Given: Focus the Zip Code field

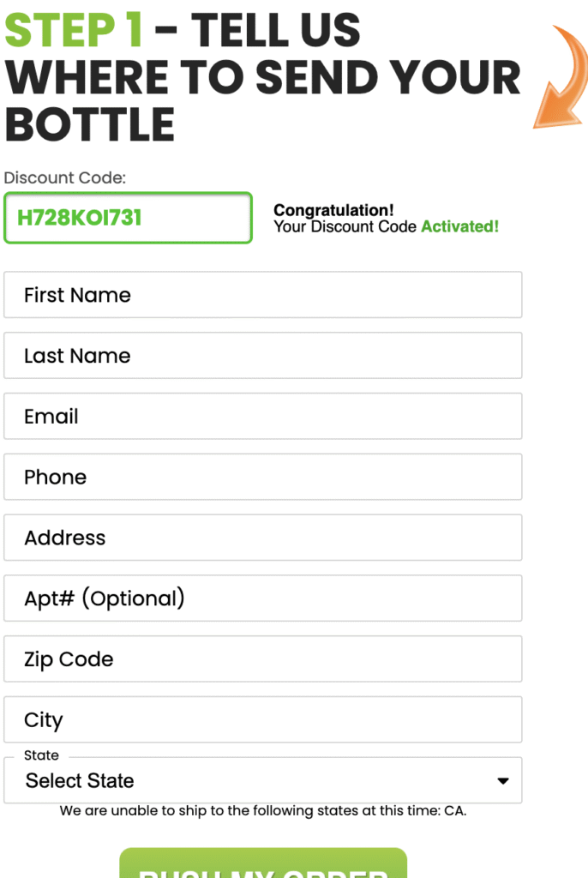Looking at the screenshot, I should [262, 659].
